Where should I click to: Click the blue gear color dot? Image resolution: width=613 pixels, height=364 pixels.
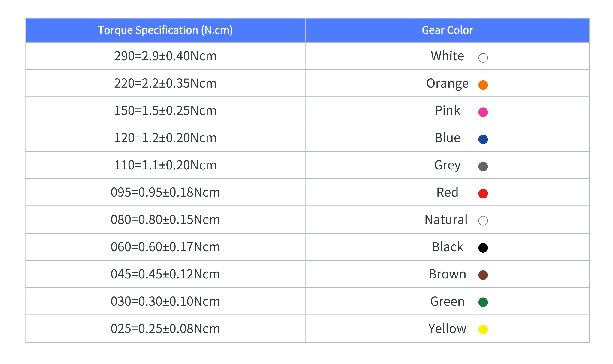point(483,139)
